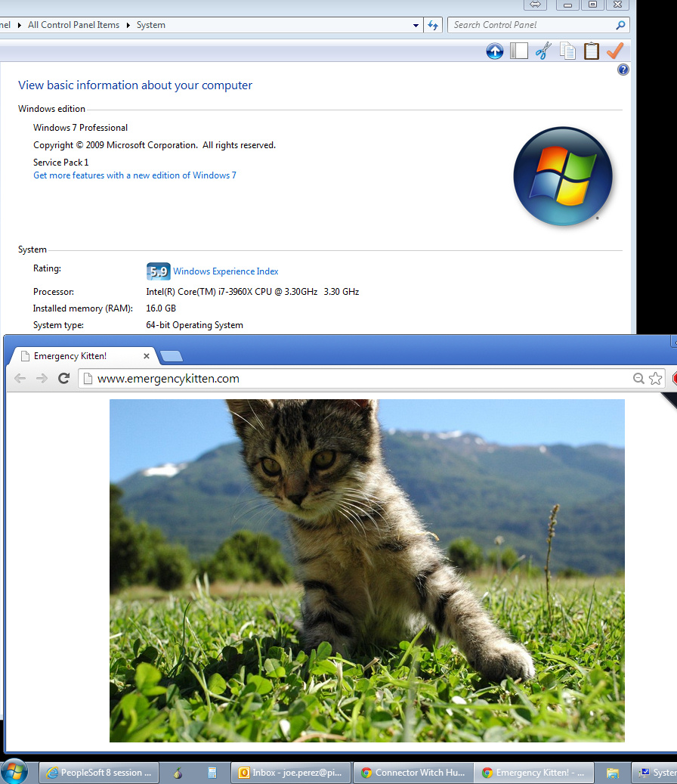Image resolution: width=677 pixels, height=784 pixels.
Task: Toggle the navigation pane layout icon
Action: pos(519,51)
